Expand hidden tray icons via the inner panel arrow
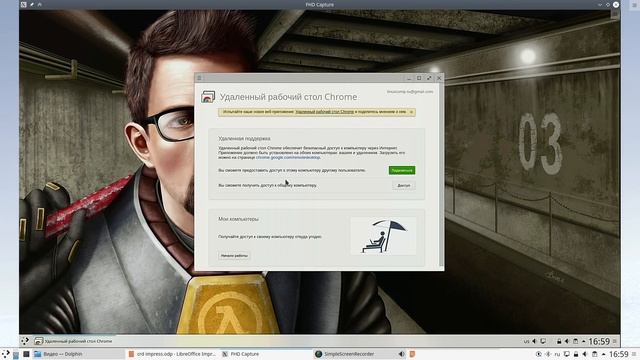 [583, 341]
